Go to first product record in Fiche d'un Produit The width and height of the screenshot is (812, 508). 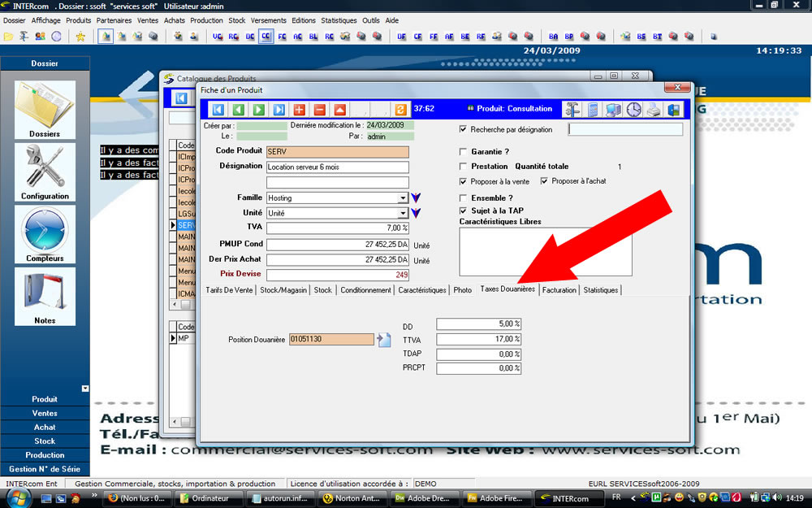[218, 110]
